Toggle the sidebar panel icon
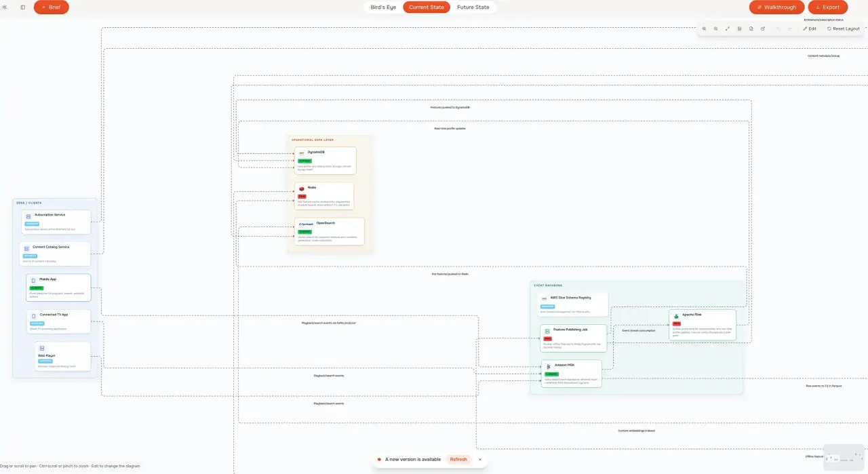Viewport: 868px width, 474px height. [x=22, y=7]
